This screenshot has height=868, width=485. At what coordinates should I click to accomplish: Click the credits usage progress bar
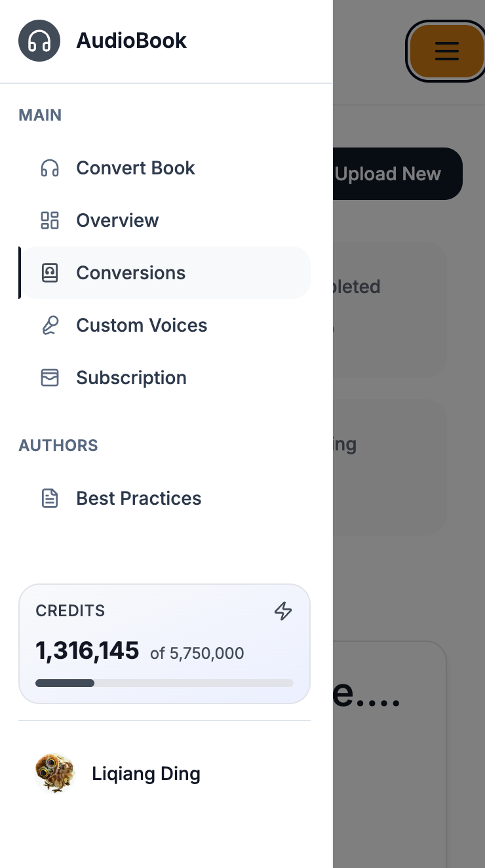[x=165, y=683]
